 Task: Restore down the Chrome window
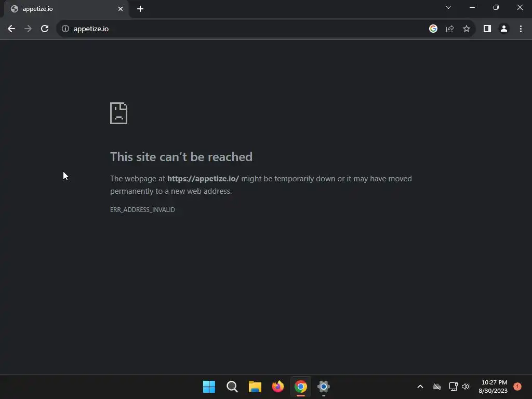496,7
